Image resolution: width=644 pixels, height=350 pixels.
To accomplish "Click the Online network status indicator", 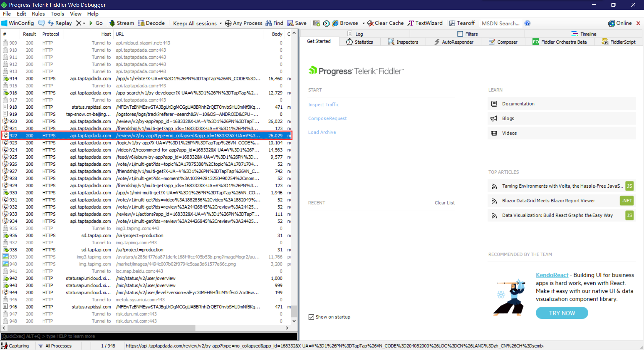I will 620,23.
